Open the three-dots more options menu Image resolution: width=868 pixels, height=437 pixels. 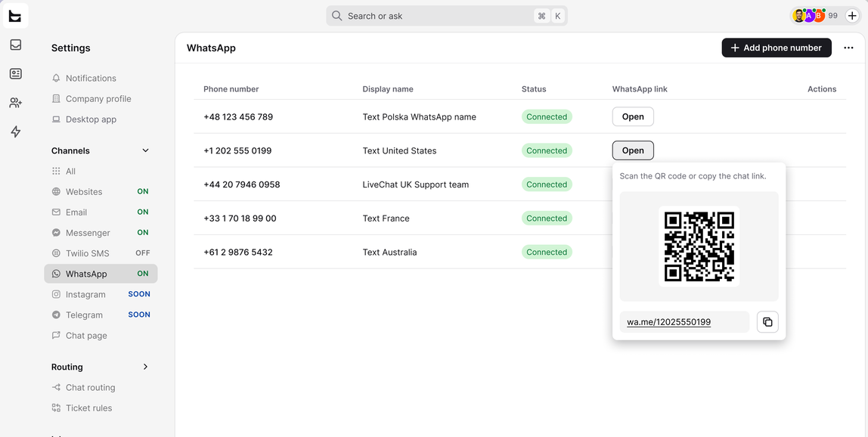point(848,48)
